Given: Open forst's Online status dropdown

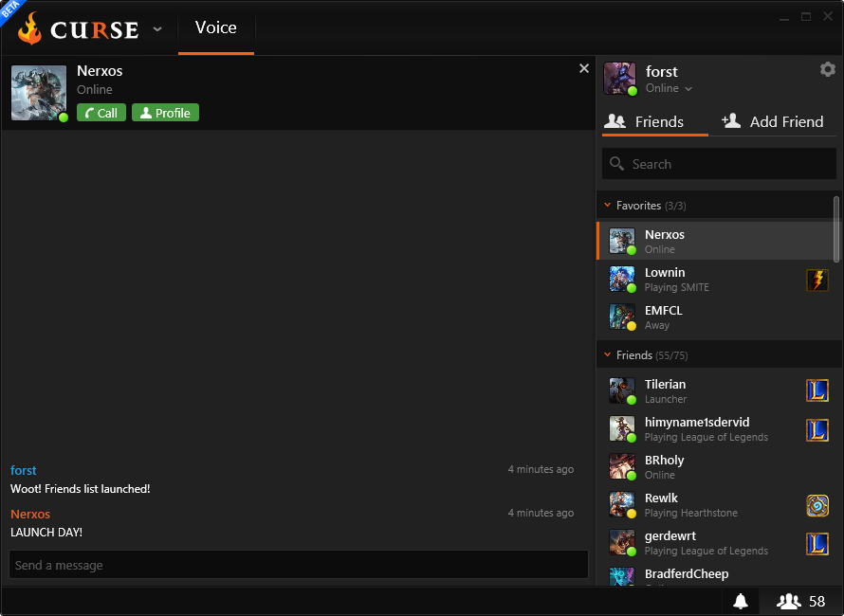Looking at the screenshot, I should pyautogui.click(x=669, y=88).
